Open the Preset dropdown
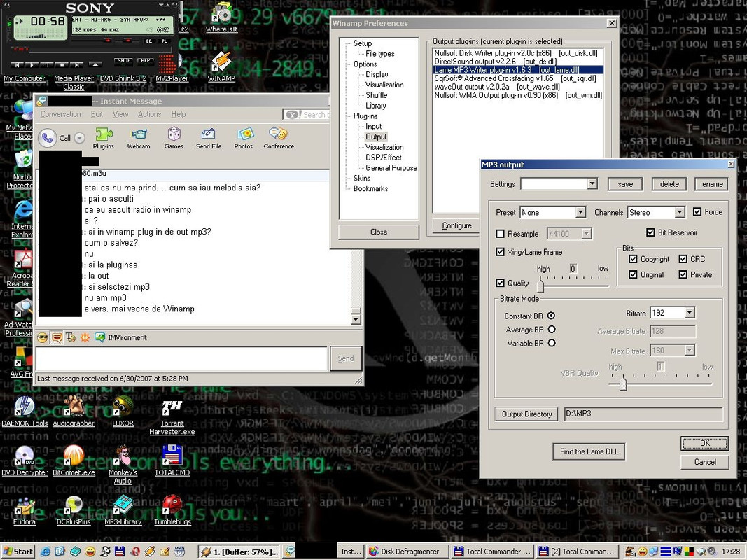Screen dimensions: 747x560 (x=580, y=212)
